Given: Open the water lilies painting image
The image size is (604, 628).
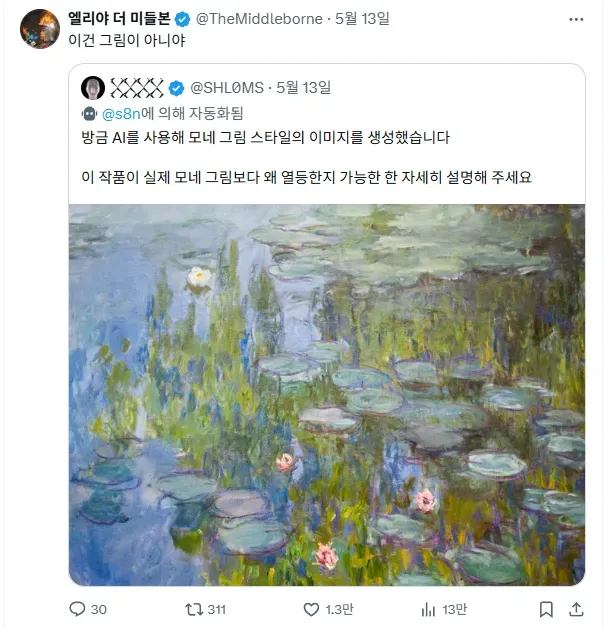Looking at the screenshot, I should (x=327, y=395).
